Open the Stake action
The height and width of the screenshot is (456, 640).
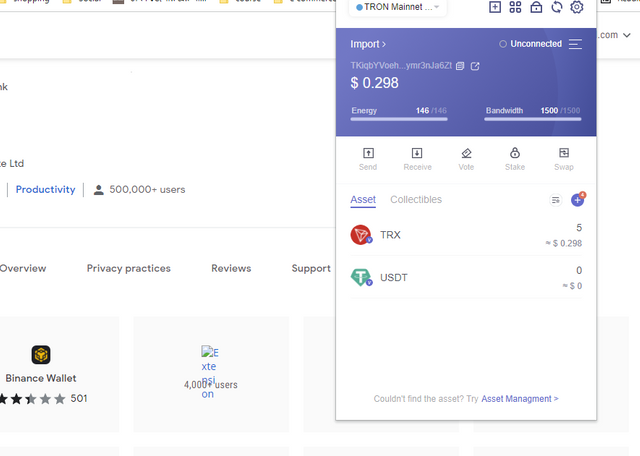[x=515, y=159]
